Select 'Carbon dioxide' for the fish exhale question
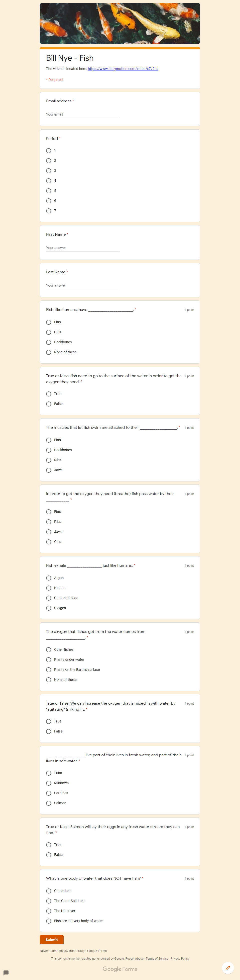The width and height of the screenshot is (240, 980). (x=49, y=598)
